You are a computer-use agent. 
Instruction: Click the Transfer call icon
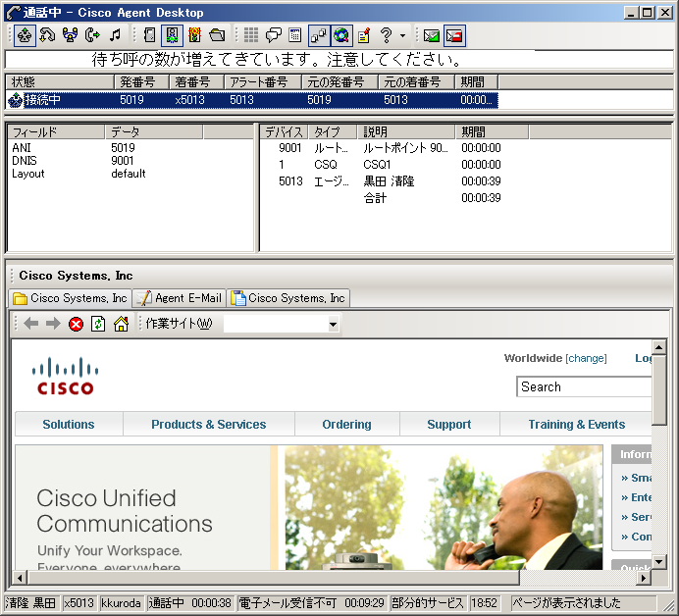coord(92,35)
